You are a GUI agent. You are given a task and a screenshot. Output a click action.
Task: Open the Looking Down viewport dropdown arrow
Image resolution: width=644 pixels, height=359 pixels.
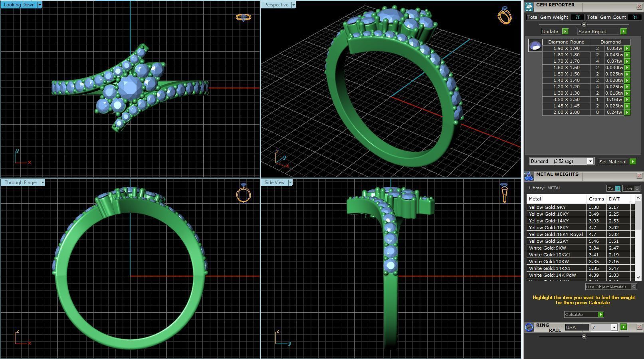click(x=40, y=5)
